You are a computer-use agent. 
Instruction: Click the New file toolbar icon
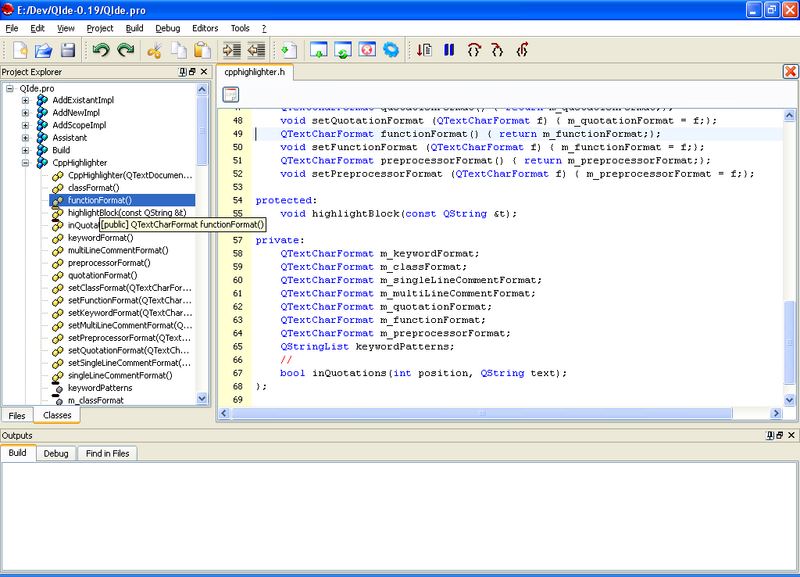coord(20,50)
